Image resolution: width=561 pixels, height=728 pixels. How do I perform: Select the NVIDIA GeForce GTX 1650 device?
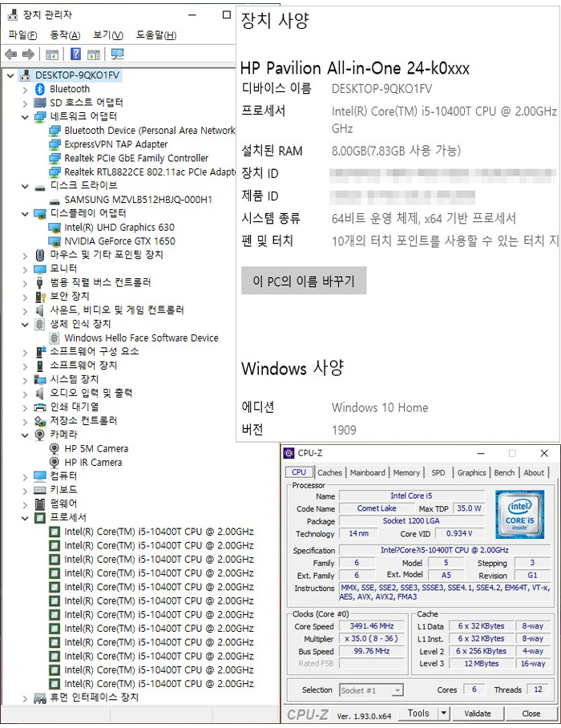pyautogui.click(x=119, y=241)
